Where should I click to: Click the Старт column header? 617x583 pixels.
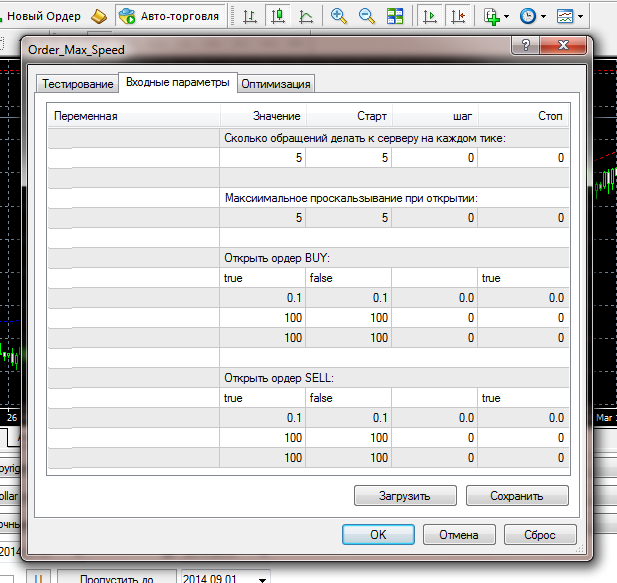pyautogui.click(x=349, y=116)
